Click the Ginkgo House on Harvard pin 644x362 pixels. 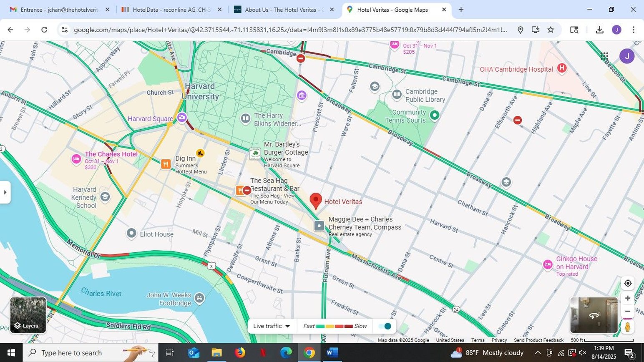pos(548,264)
